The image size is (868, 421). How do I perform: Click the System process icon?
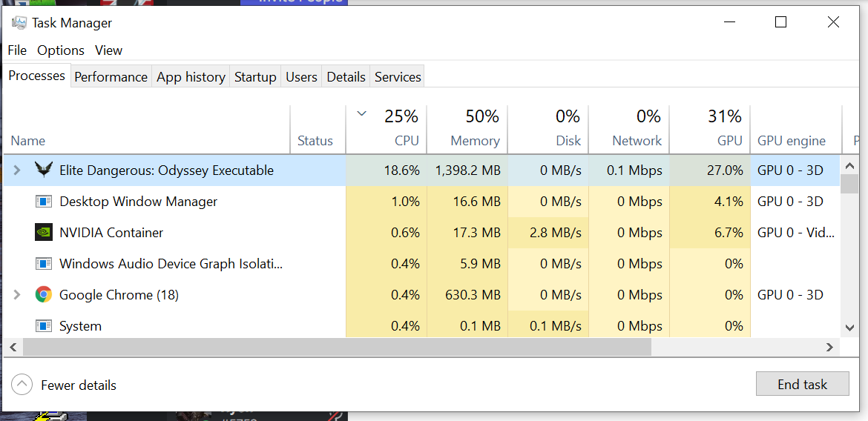coord(43,326)
